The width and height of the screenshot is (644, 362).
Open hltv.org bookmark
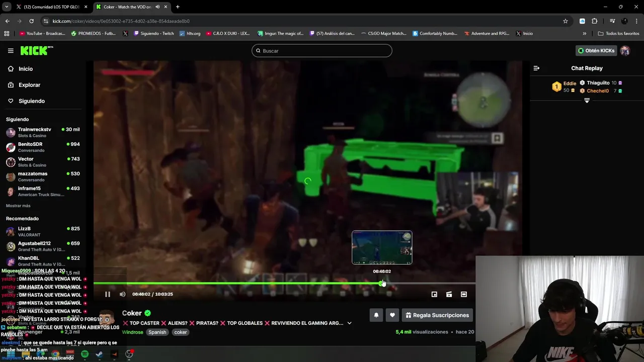(x=190, y=34)
